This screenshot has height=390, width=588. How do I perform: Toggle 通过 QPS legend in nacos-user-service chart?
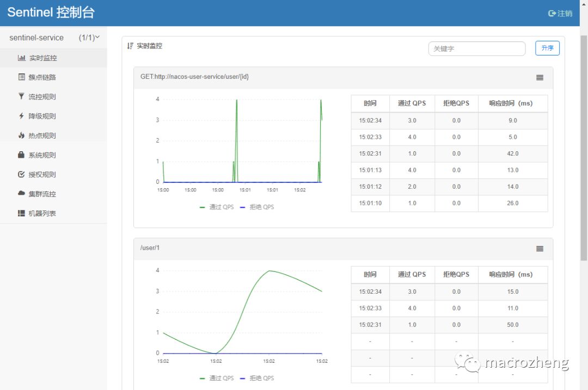point(217,207)
